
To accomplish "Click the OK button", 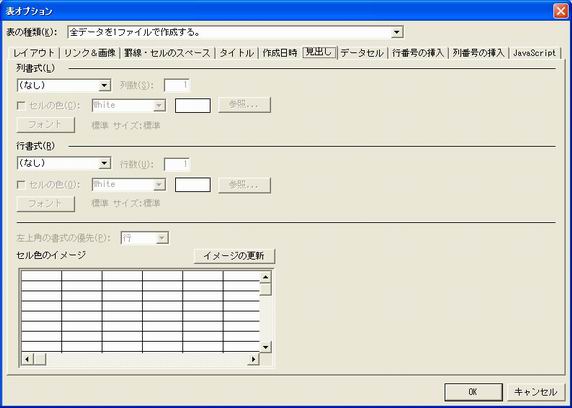I will pos(473,392).
